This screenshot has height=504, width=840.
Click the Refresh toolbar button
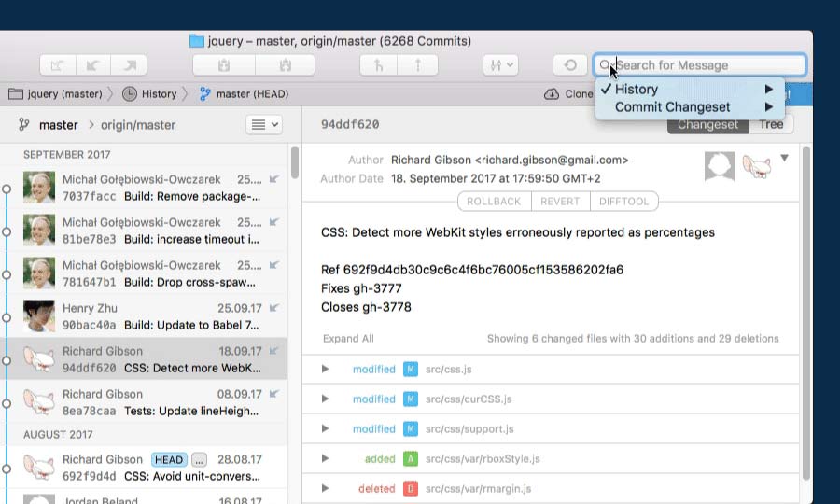click(569, 65)
